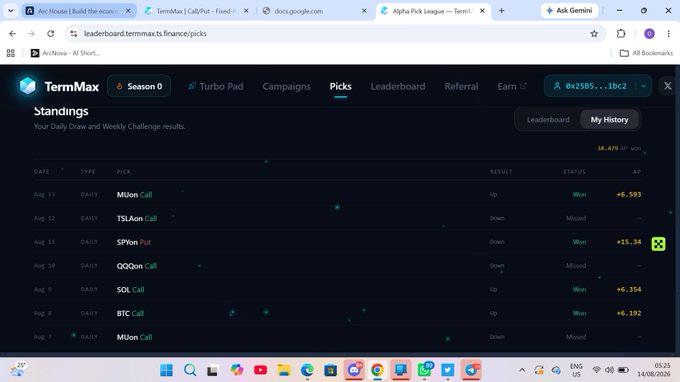Close the Alpha Pick League tab
The width and height of the screenshot is (680, 382).
[x=482, y=11]
